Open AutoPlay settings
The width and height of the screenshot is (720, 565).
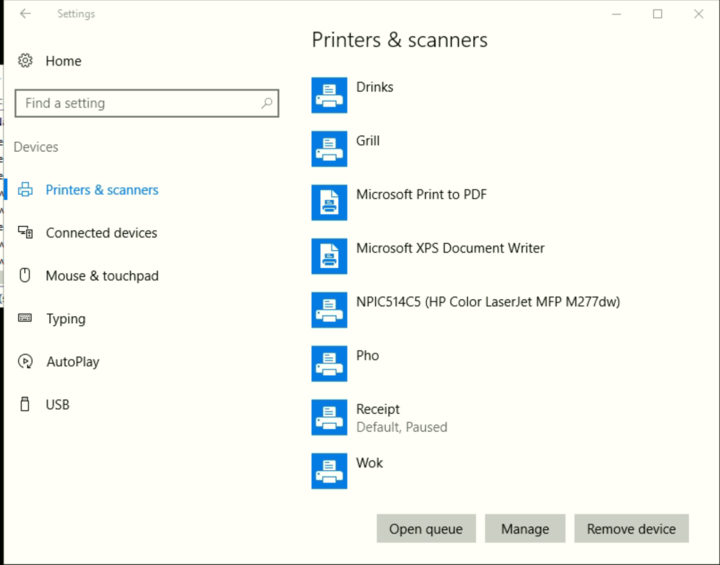tap(73, 362)
